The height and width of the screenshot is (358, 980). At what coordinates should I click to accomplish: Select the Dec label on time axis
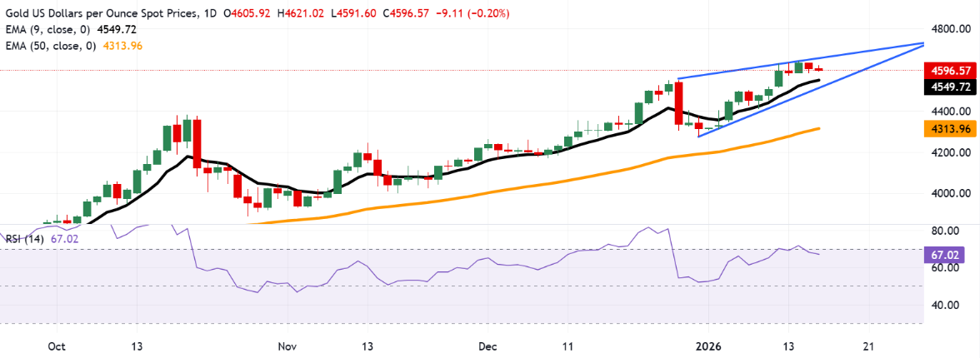coord(489,346)
